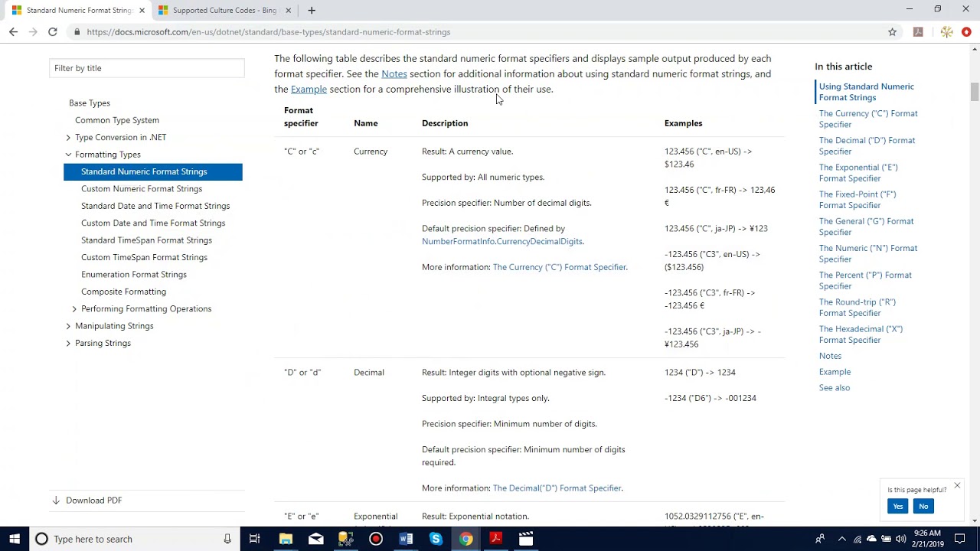Image resolution: width=980 pixels, height=551 pixels.
Task: Open the clapperboard video app in taskbar
Action: tap(526, 539)
